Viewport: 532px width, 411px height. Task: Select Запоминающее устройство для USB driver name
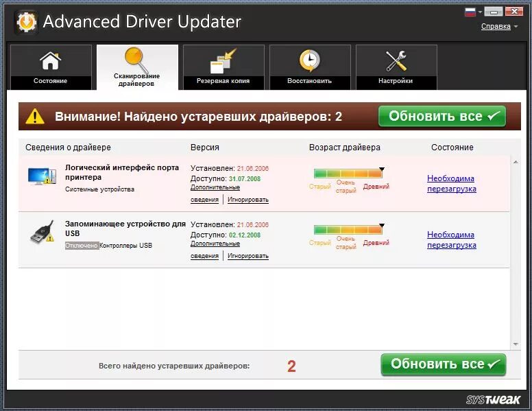(125, 228)
